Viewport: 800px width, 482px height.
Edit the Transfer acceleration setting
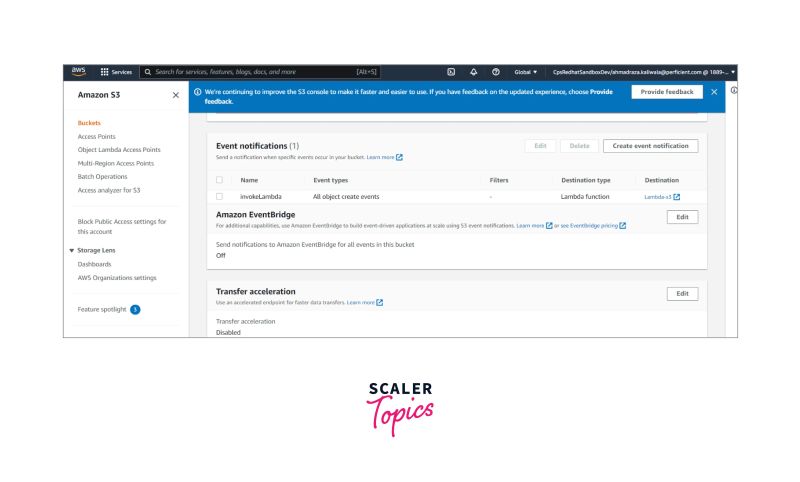(x=682, y=294)
